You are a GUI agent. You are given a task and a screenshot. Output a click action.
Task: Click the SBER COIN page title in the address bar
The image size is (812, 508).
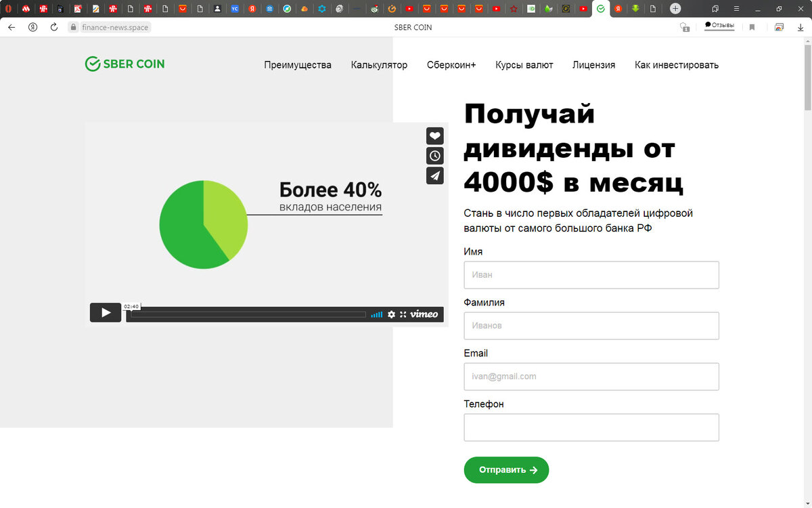[413, 28]
